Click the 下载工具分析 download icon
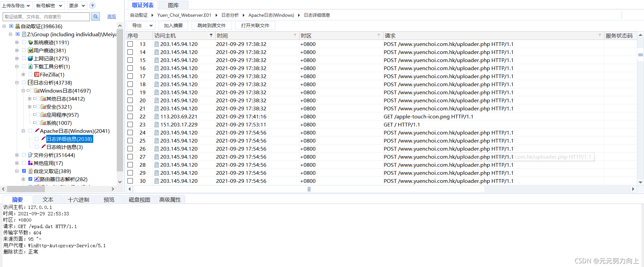The image size is (644, 267). [31, 66]
